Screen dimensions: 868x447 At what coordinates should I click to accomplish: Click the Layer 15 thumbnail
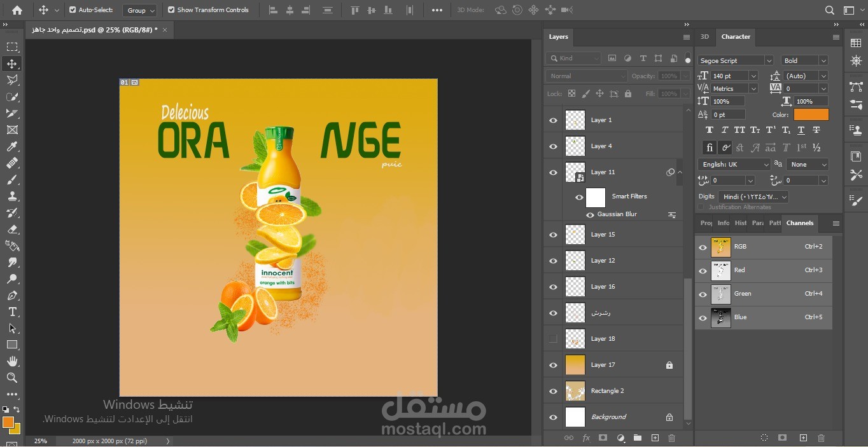[575, 235]
